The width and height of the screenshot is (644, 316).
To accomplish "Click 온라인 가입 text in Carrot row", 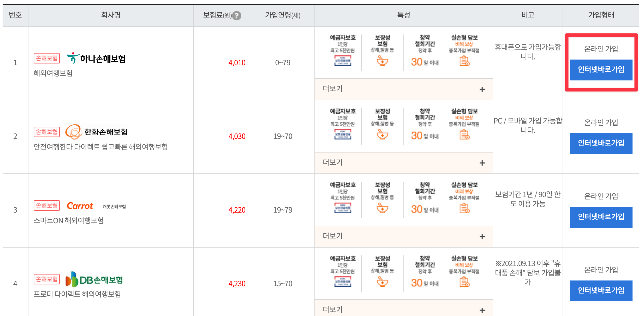I will pos(601,196).
